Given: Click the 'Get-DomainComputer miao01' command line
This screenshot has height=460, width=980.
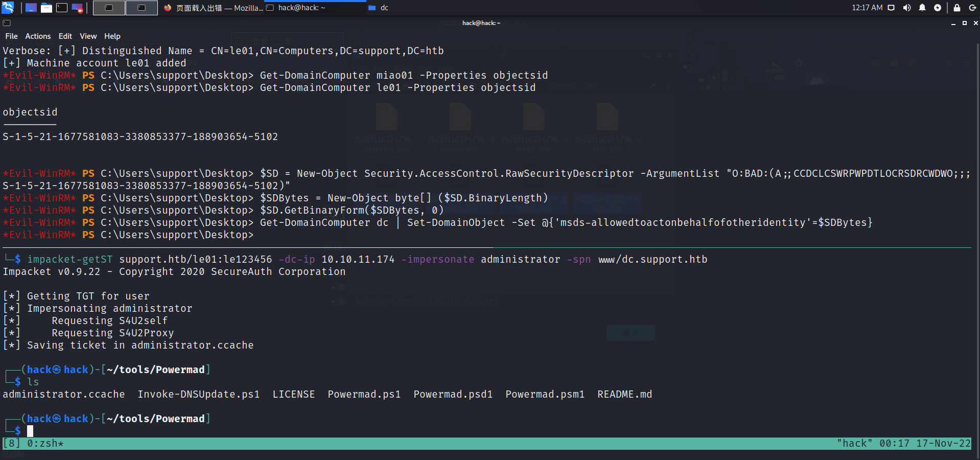Looking at the screenshot, I should [275, 75].
